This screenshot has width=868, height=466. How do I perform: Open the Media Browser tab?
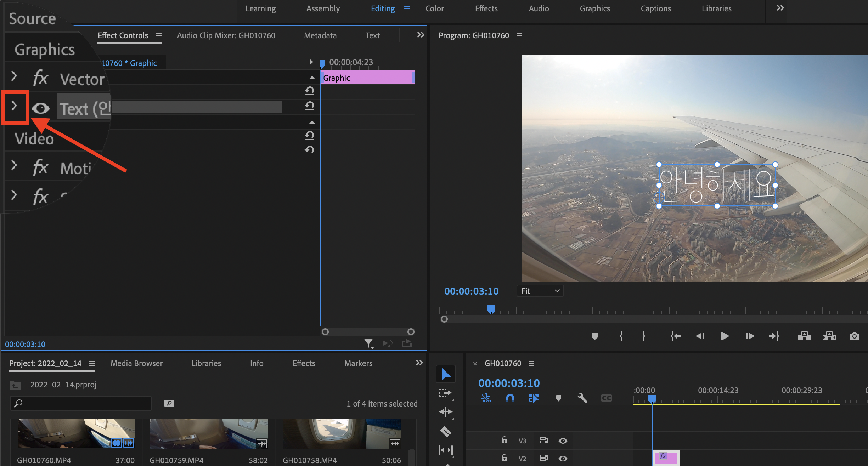click(136, 363)
